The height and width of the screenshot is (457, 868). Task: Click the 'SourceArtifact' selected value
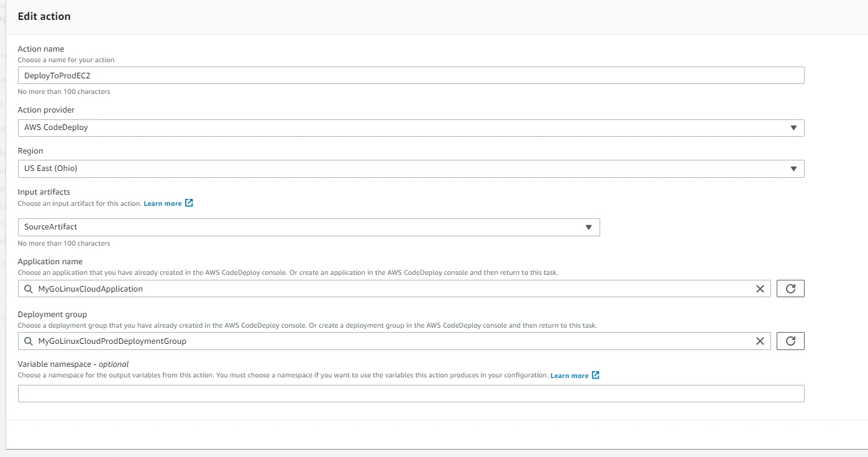coord(51,227)
